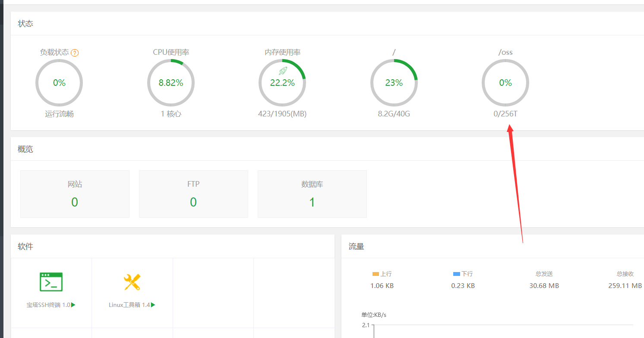Click the orange 上行 legend marker

click(376, 274)
